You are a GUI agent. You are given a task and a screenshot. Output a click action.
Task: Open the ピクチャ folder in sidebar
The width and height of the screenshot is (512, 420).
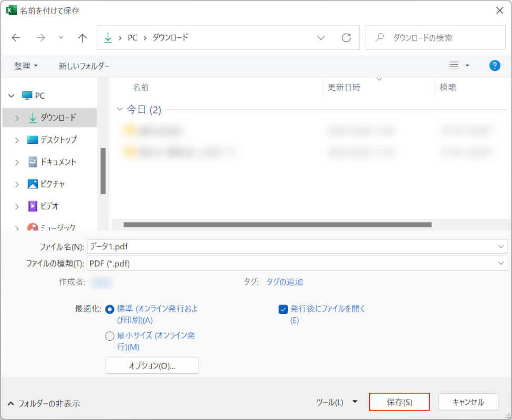(x=53, y=184)
